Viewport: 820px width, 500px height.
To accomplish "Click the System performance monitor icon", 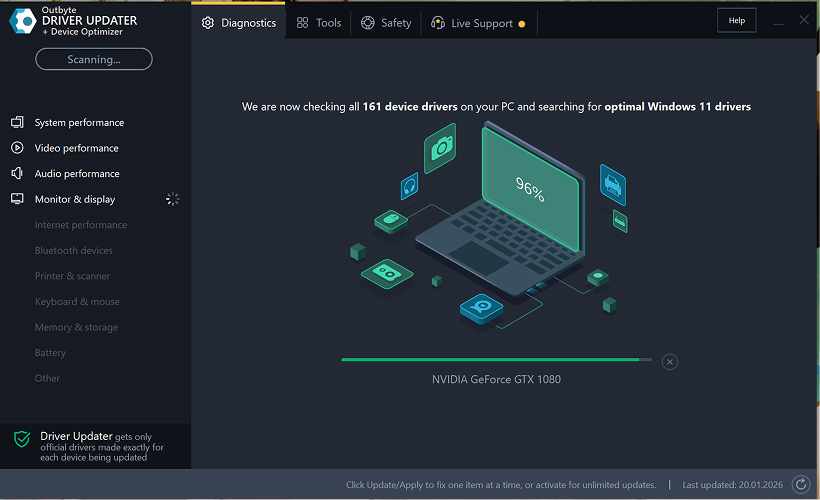I will [x=17, y=123].
